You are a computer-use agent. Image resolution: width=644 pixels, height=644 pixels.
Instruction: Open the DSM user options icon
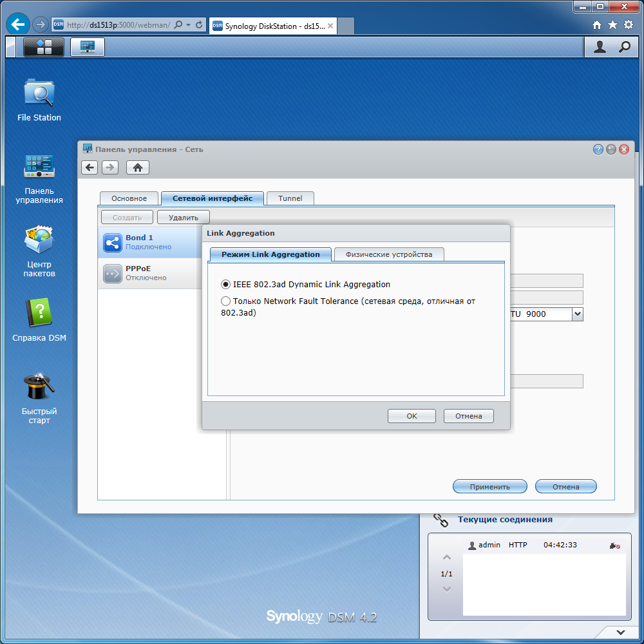coord(600,47)
